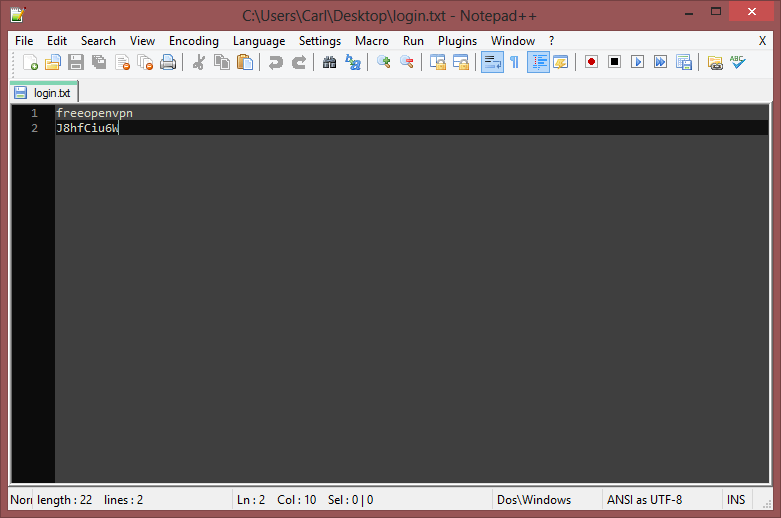This screenshot has width=781, height=518.
Task: Toggle INS insert mode indicator
Action: [736, 500]
